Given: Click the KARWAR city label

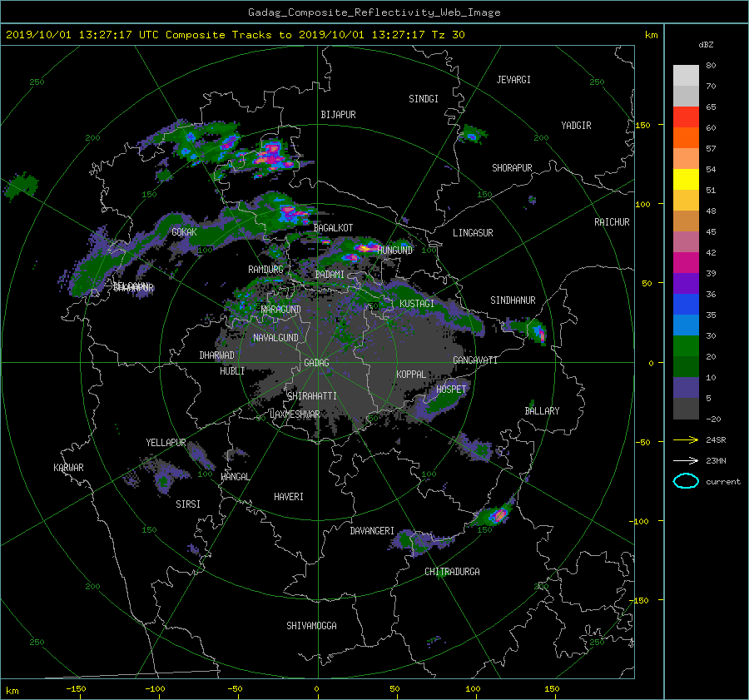Looking at the screenshot, I should 68,468.
